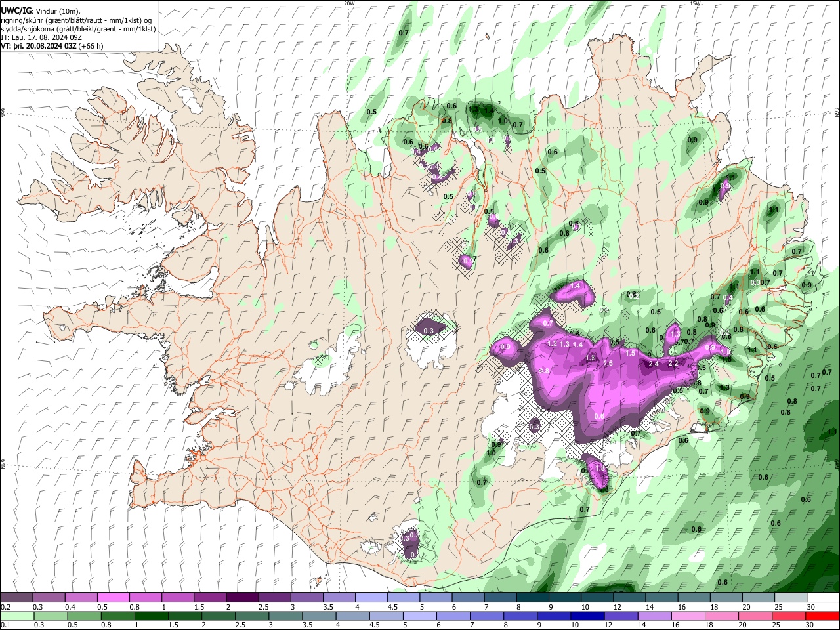The image size is (840, 630).
Task: Click upper legend lavender swatch between 4 and 4.5
Action: (371, 598)
